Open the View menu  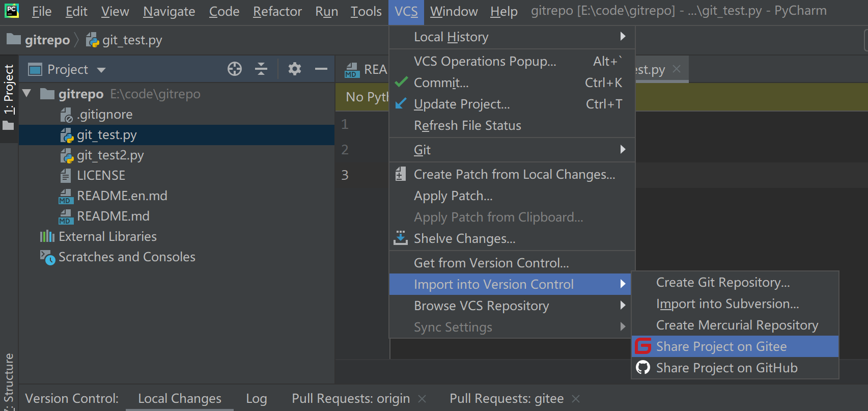tap(115, 11)
